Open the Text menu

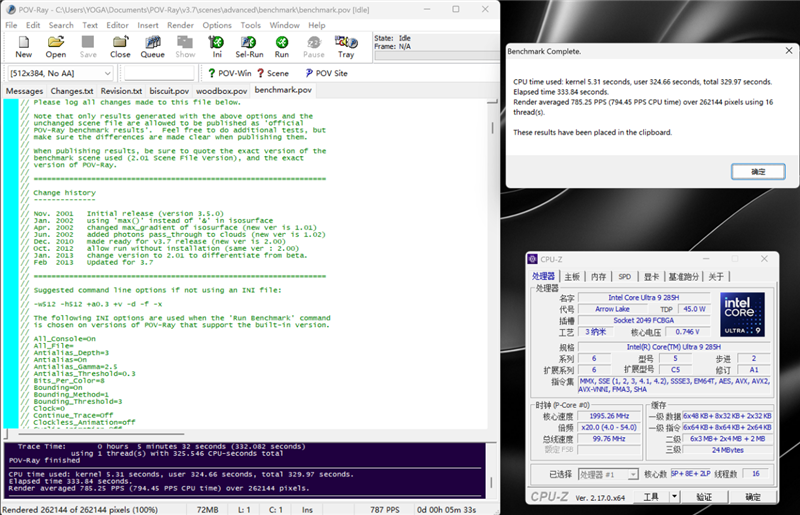[x=90, y=25]
